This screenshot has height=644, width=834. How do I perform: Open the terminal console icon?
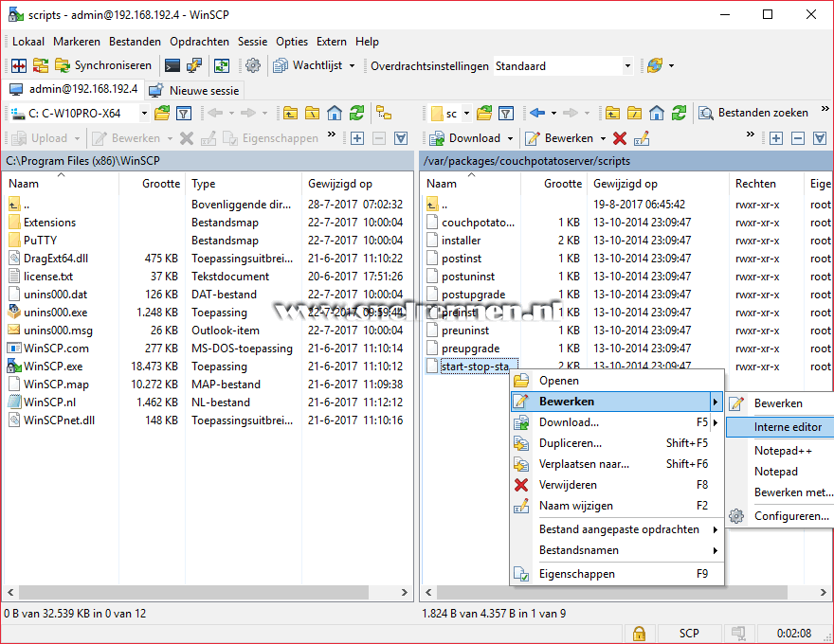[172, 65]
